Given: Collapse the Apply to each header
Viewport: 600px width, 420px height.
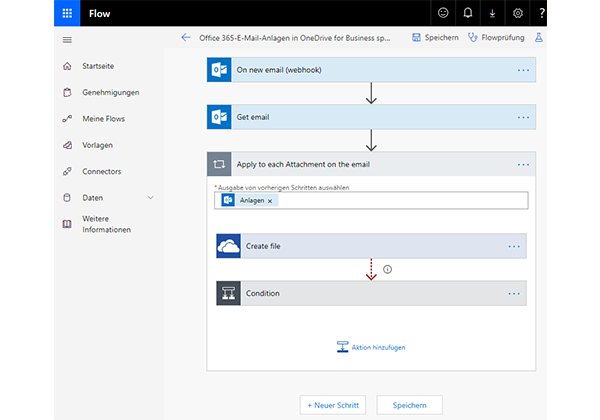Looking at the screenshot, I should (371, 164).
